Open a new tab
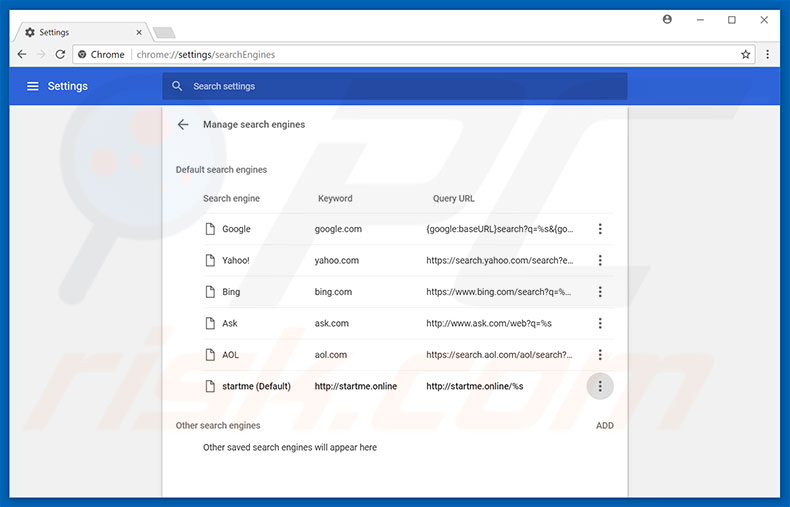The height and width of the screenshot is (507, 790). click(x=164, y=33)
